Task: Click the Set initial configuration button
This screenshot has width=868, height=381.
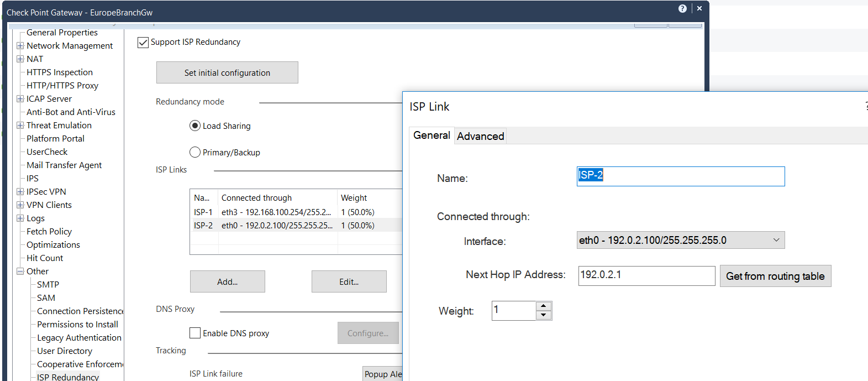Action: [x=227, y=72]
